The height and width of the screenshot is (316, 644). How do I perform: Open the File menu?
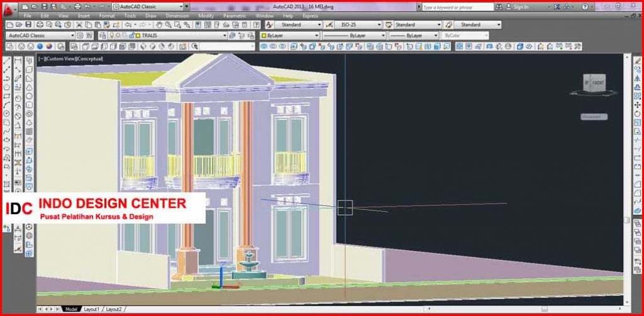pos(28,16)
